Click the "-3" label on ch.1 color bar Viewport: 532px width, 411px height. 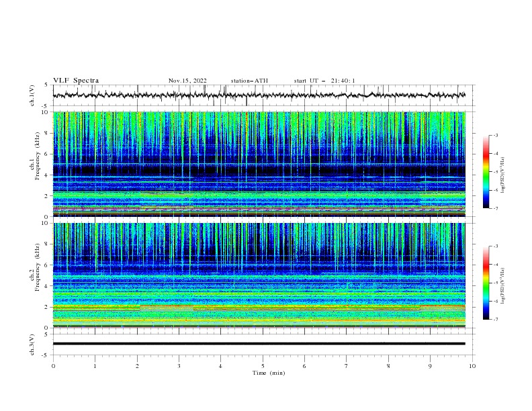pos(495,135)
